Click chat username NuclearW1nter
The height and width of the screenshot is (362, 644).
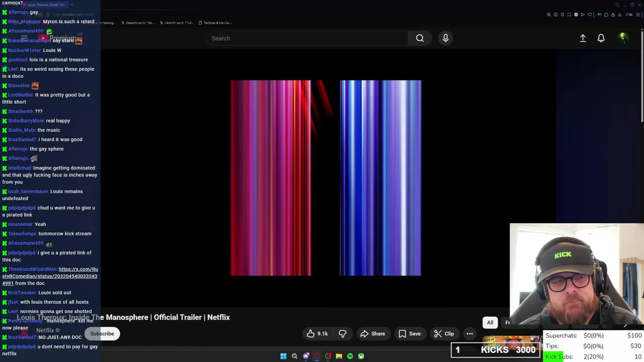25,50
